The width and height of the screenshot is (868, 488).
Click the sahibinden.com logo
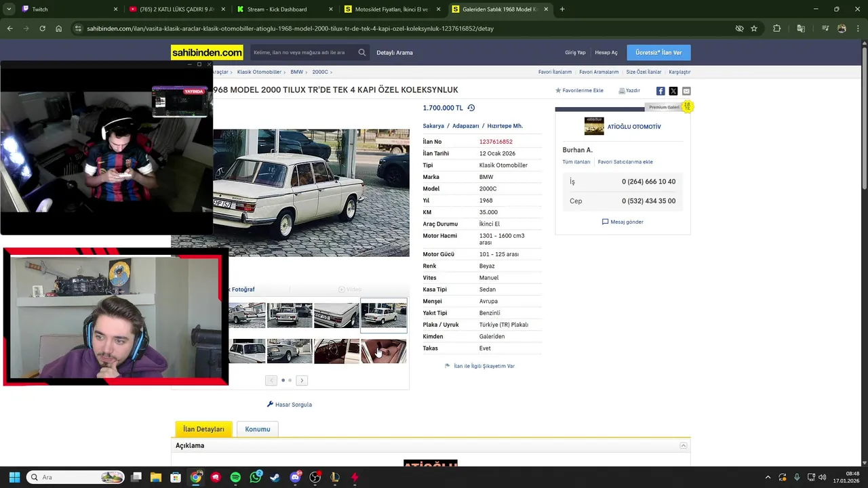[207, 52]
